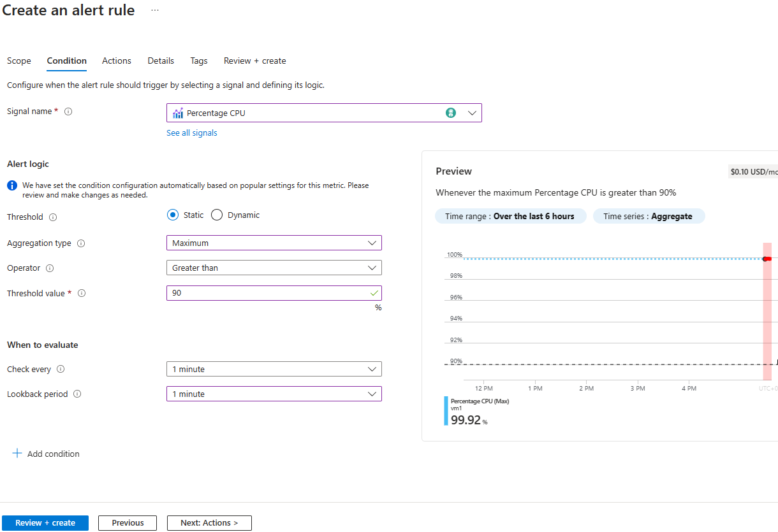This screenshot has height=532, width=778.
Task: Show info tooltip for Operator
Action: click(x=50, y=268)
